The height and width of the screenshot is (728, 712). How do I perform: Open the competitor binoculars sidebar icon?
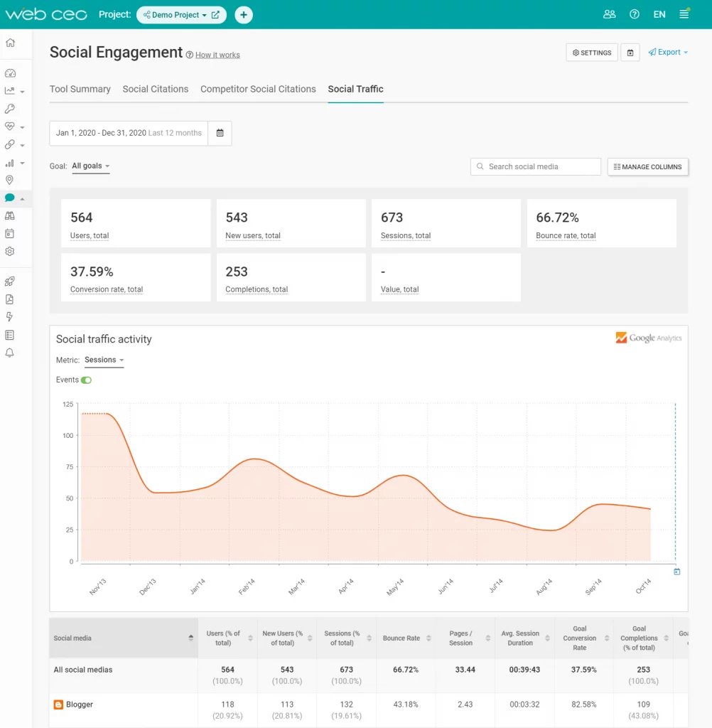9,216
